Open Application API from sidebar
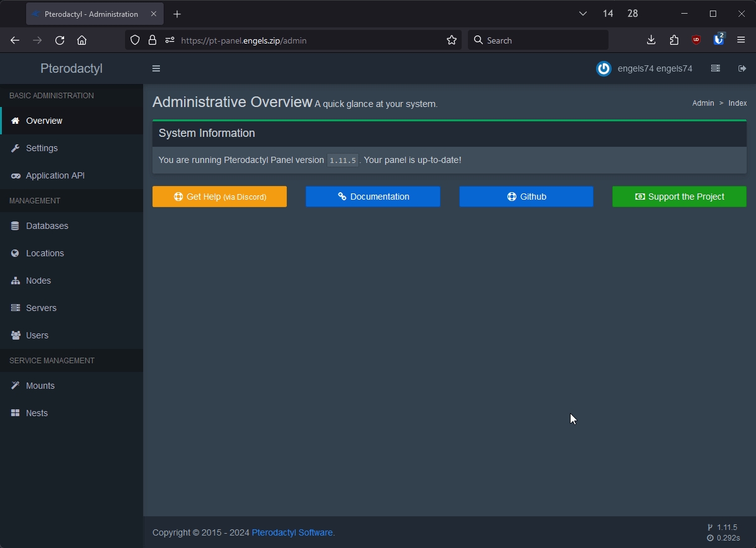 55,175
